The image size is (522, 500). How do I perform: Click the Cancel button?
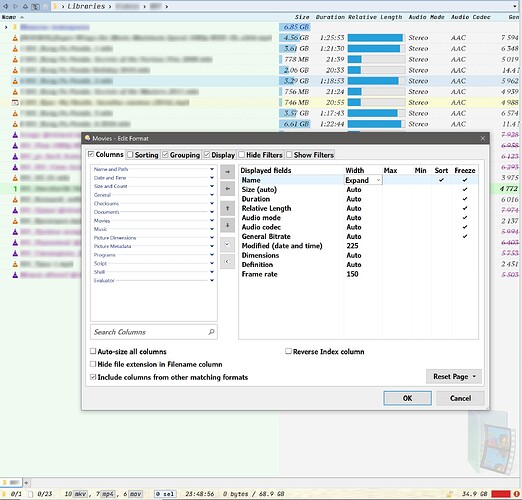pyautogui.click(x=460, y=398)
